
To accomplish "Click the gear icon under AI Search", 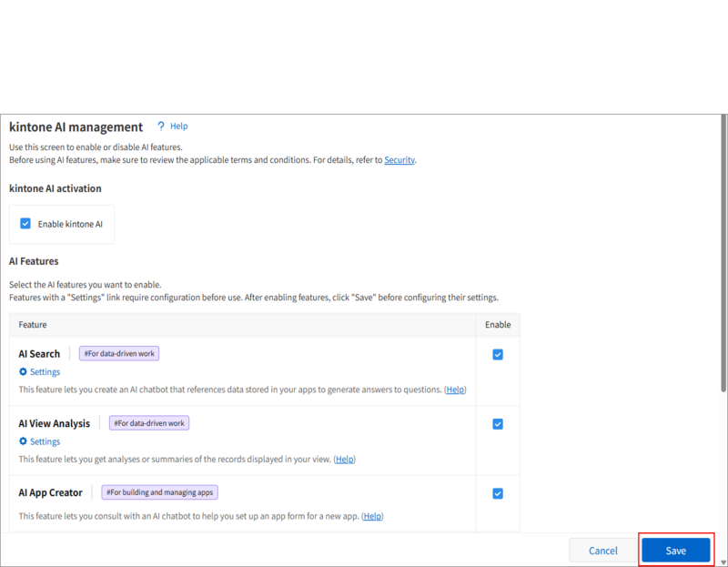I will tap(23, 371).
